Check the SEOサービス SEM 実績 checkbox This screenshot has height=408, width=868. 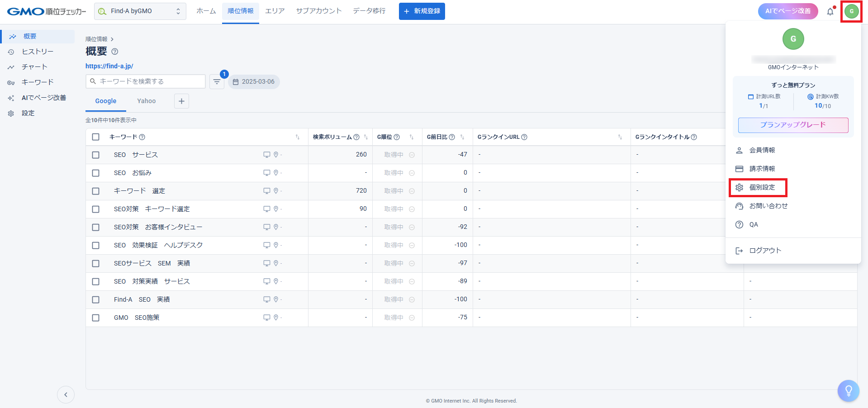(x=95, y=263)
